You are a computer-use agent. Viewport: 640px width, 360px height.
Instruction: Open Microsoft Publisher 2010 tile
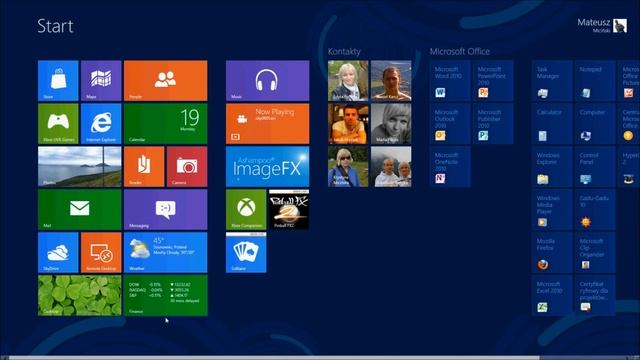[493, 124]
